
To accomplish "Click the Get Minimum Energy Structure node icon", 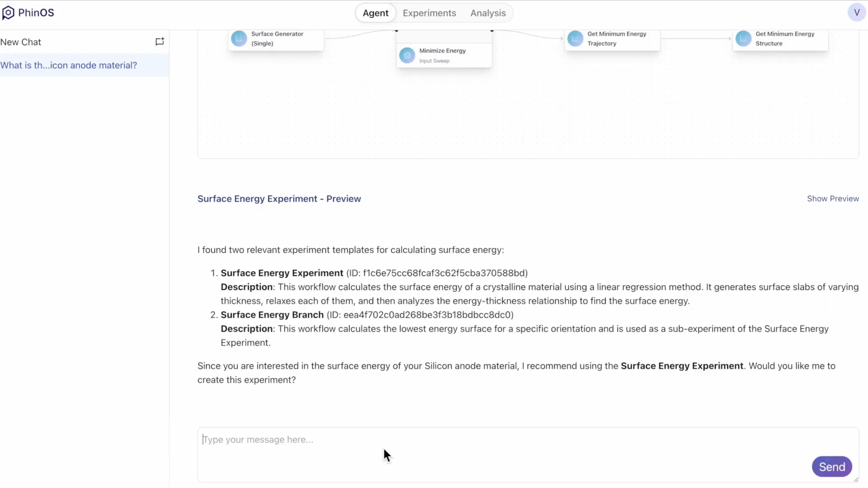I will click(x=743, y=39).
